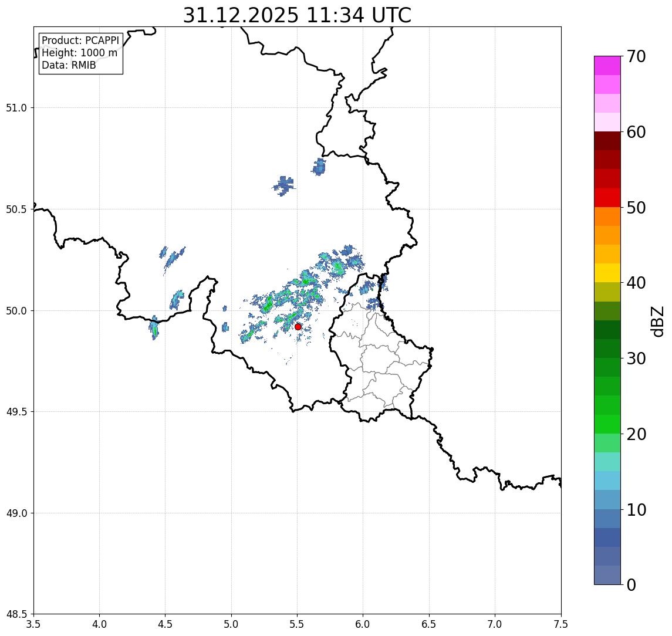Screen dimensions: 672x636
Task: Click the red station marker dot
Action: pyautogui.click(x=298, y=327)
